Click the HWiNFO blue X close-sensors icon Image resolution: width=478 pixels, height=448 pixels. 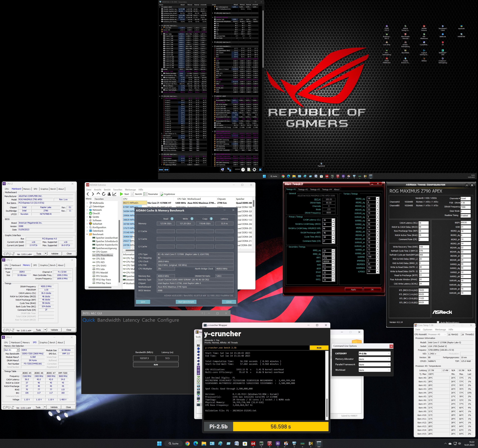tap(260, 170)
